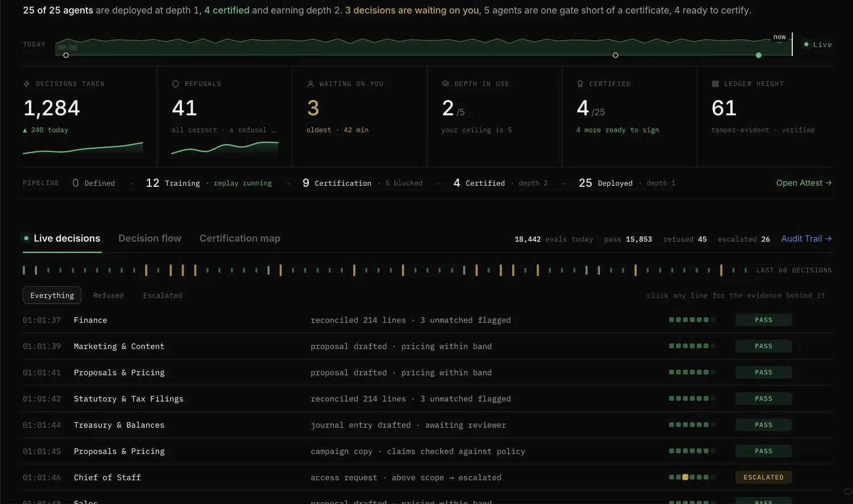Click the Decisions Taken 1,284 card value
Screen dimensions: 853x504
(52, 108)
